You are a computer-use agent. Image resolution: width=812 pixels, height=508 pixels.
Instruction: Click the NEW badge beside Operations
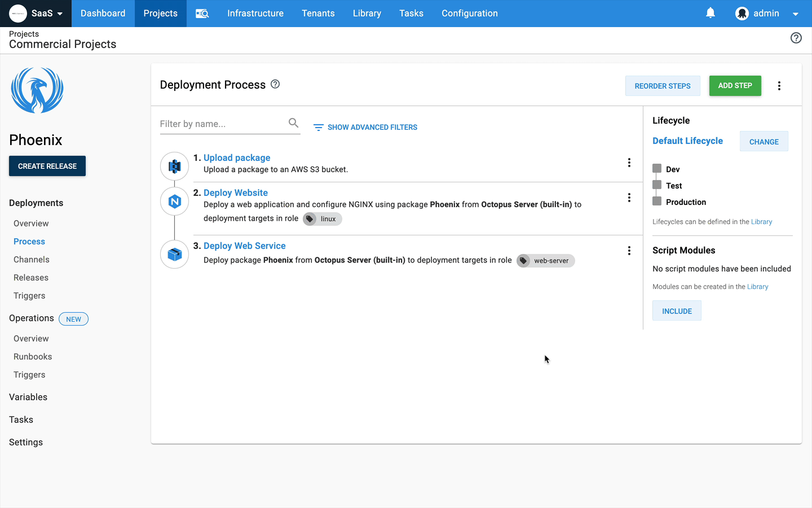coord(73,319)
